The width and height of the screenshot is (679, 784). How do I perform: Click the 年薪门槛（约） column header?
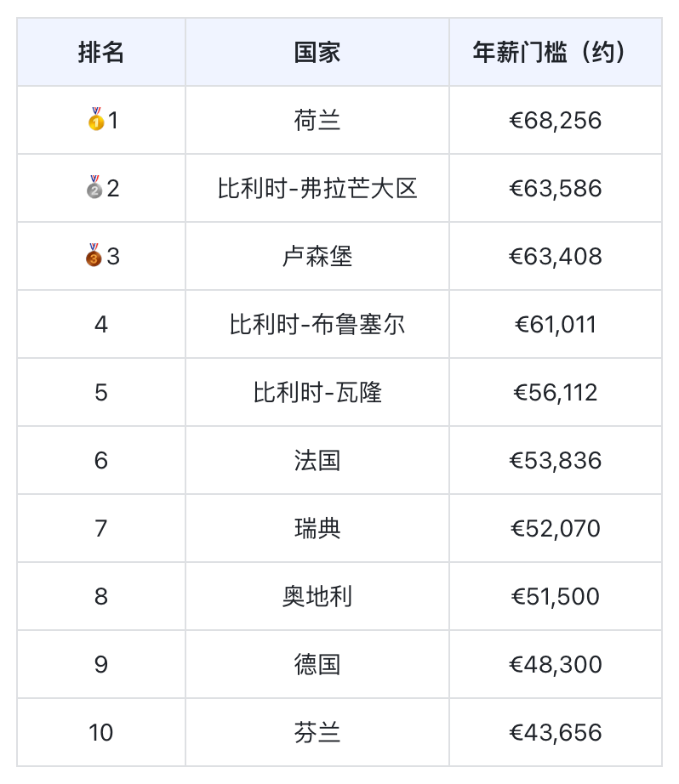pyautogui.click(x=555, y=53)
